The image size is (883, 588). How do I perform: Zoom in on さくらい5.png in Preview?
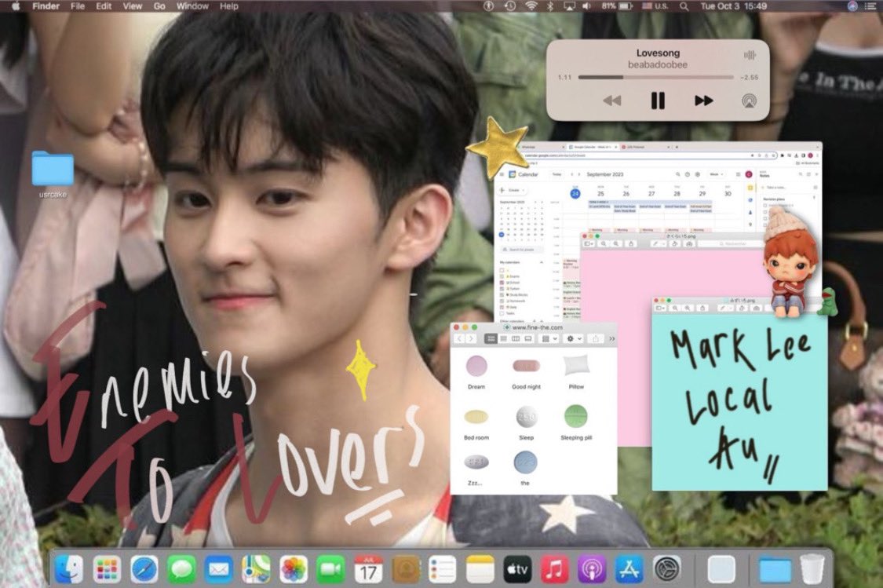(604, 243)
